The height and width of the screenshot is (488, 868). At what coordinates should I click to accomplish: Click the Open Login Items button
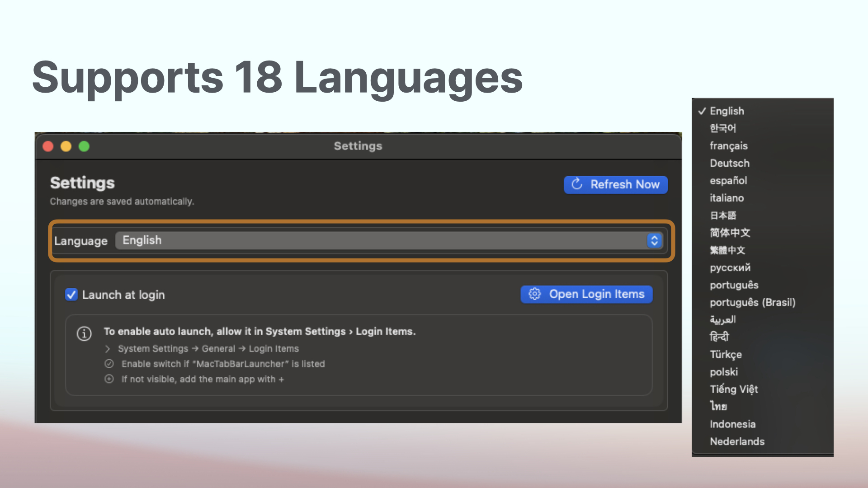point(586,294)
